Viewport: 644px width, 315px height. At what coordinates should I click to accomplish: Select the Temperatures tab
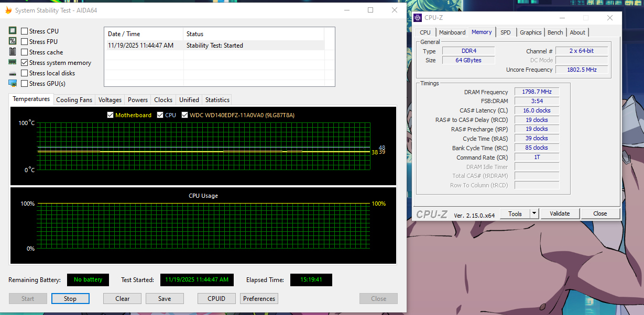(31, 99)
